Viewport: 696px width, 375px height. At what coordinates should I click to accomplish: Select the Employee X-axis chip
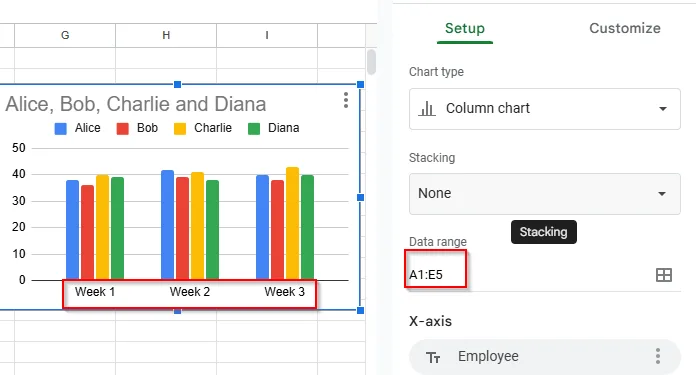545,356
